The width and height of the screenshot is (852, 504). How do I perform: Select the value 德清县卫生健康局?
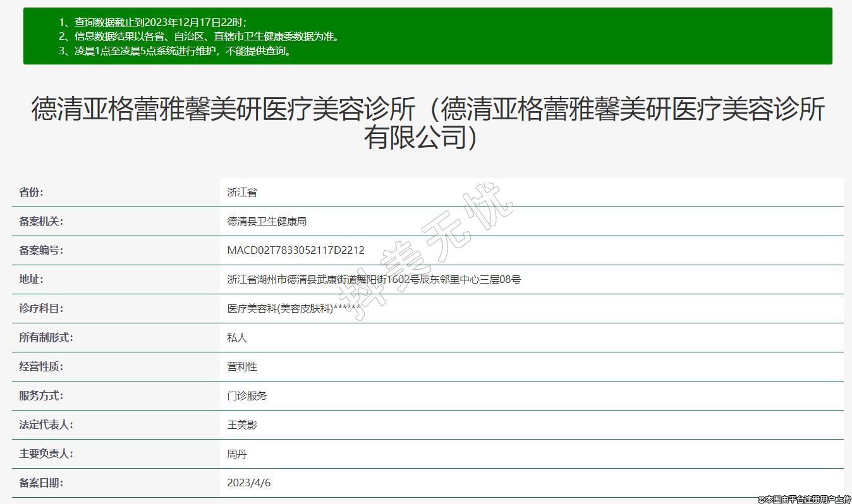coord(267,222)
